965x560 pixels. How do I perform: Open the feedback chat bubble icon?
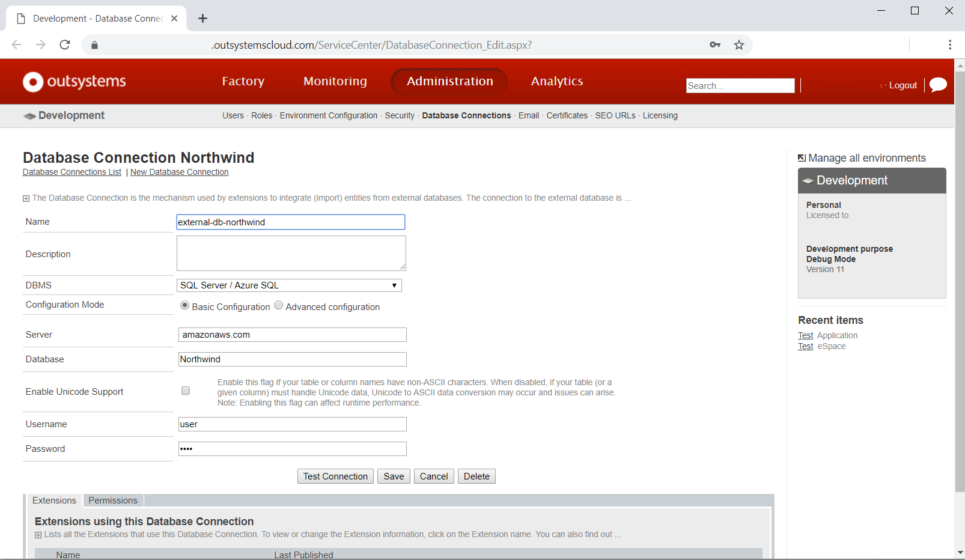tap(937, 85)
